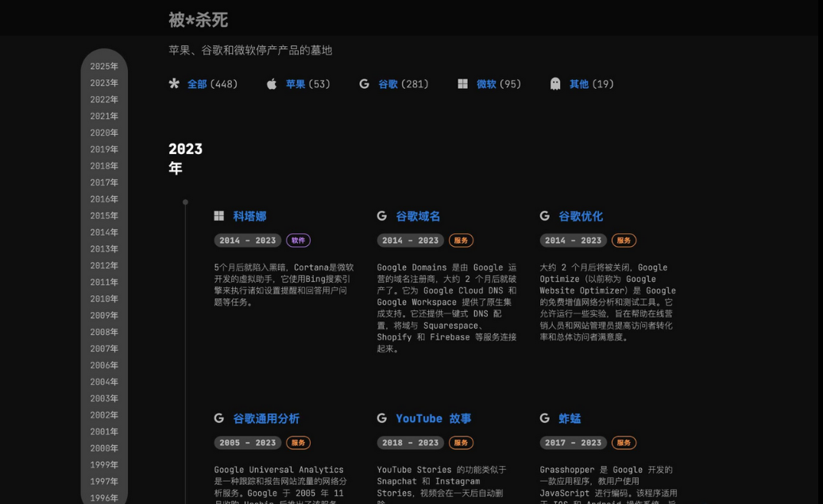Click the Google icon next to YouTube 故事
The width and height of the screenshot is (823, 504).
tap(381, 418)
